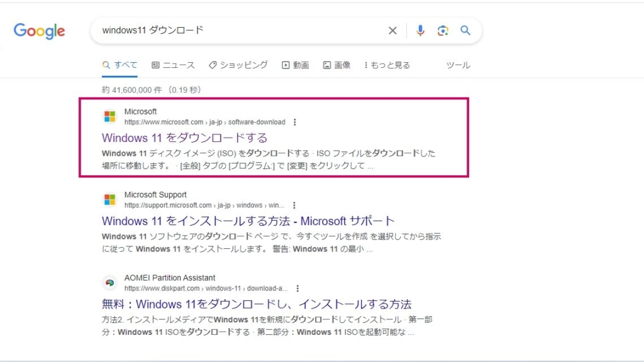Click the snippet starting Windows 11 ディスク イメージ
The height and width of the screenshot is (362, 644).
click(x=269, y=159)
